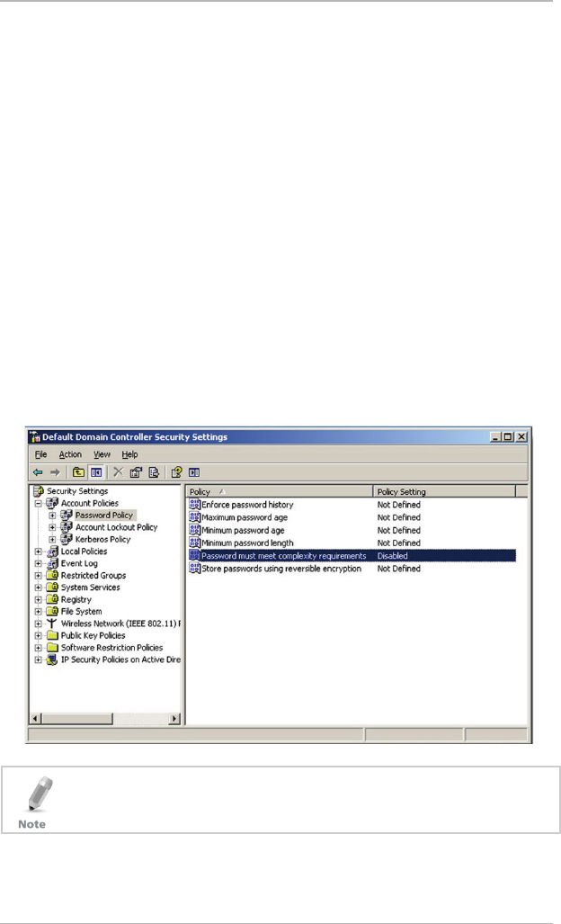Screen dimensions: 561x924
Task: Click the Security Settings root node icon
Action: click(x=39, y=491)
